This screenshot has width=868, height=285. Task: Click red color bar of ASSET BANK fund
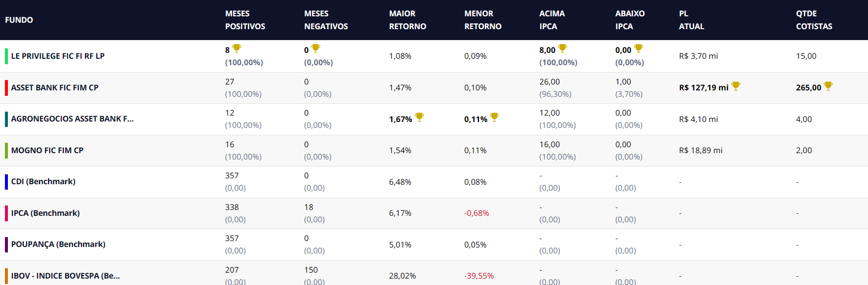point(6,87)
